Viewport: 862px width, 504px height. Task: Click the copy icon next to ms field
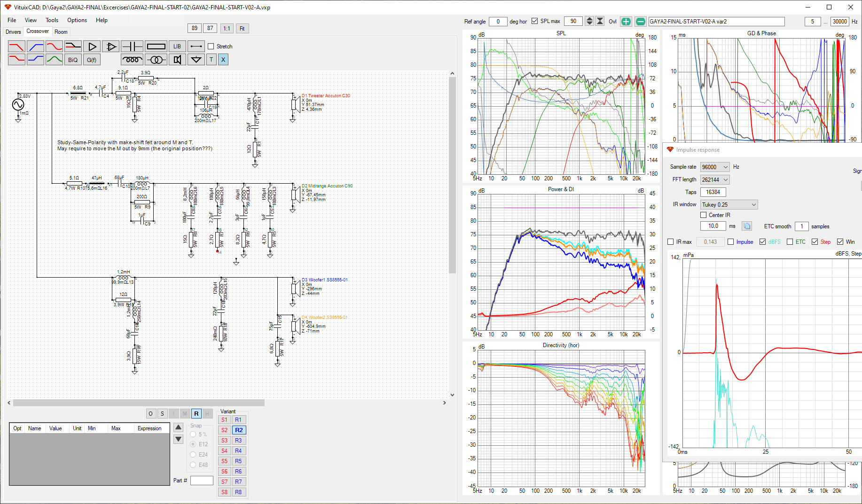(747, 226)
